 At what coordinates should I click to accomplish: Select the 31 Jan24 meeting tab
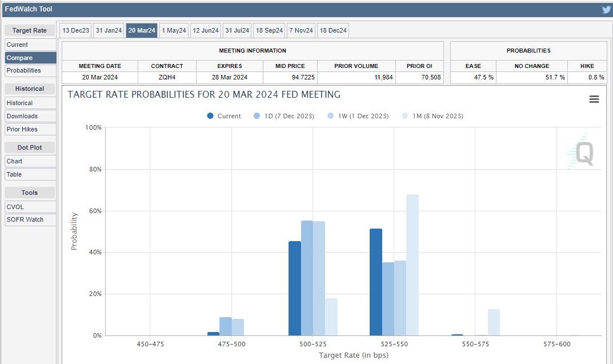point(109,30)
